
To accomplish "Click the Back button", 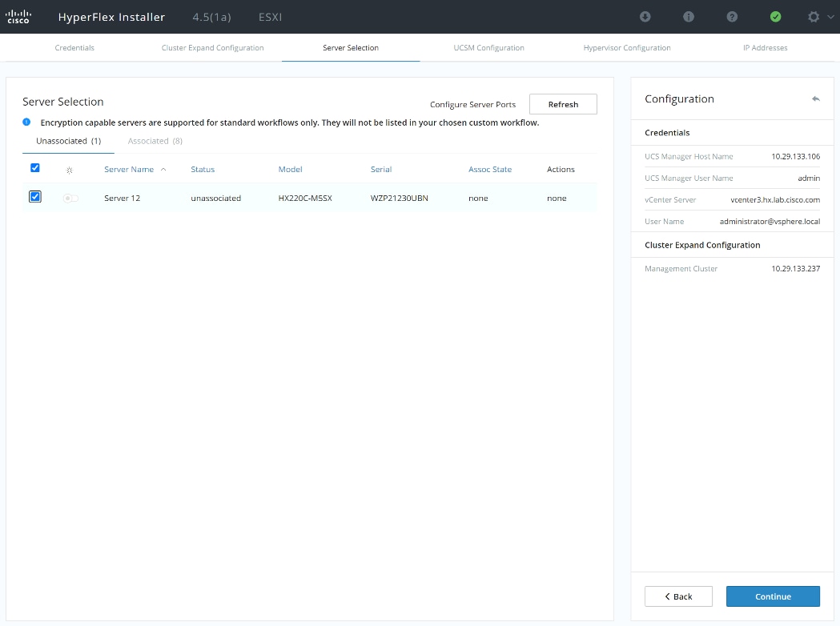I will pyautogui.click(x=678, y=596).
